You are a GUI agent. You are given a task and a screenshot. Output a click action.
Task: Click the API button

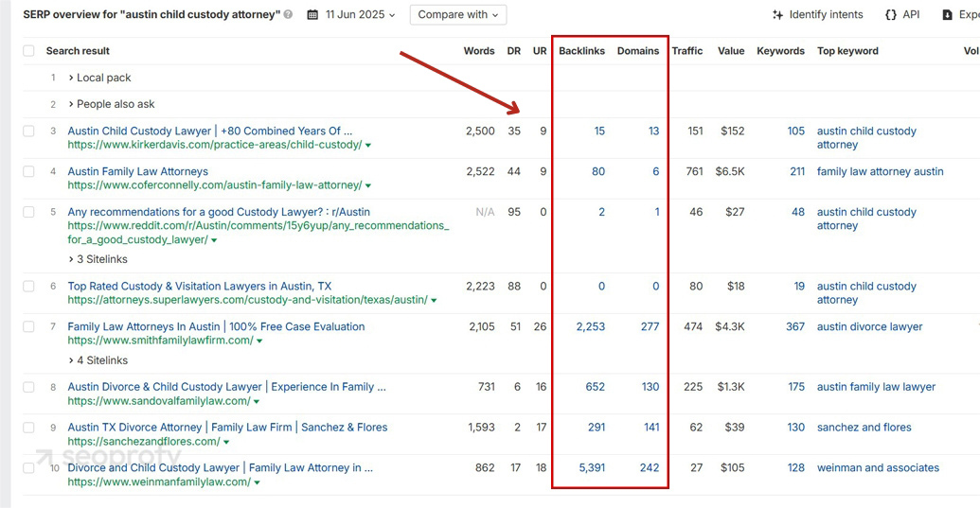click(902, 14)
